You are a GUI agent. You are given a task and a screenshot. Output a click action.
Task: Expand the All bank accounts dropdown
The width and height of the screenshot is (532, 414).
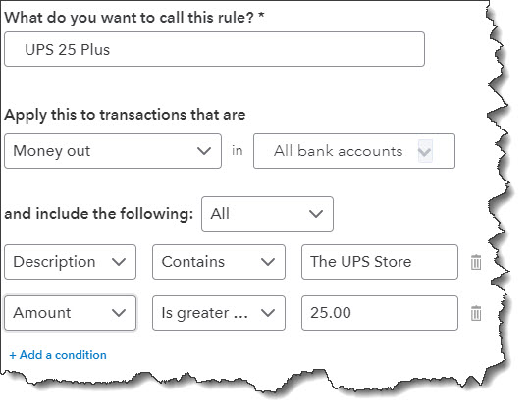(x=354, y=151)
